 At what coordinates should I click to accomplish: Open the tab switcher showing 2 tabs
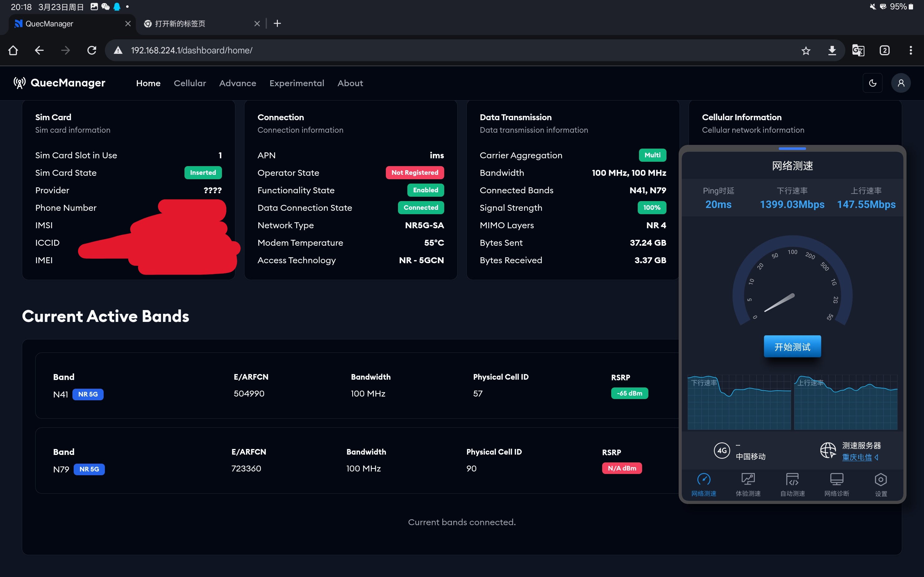pyautogui.click(x=884, y=50)
